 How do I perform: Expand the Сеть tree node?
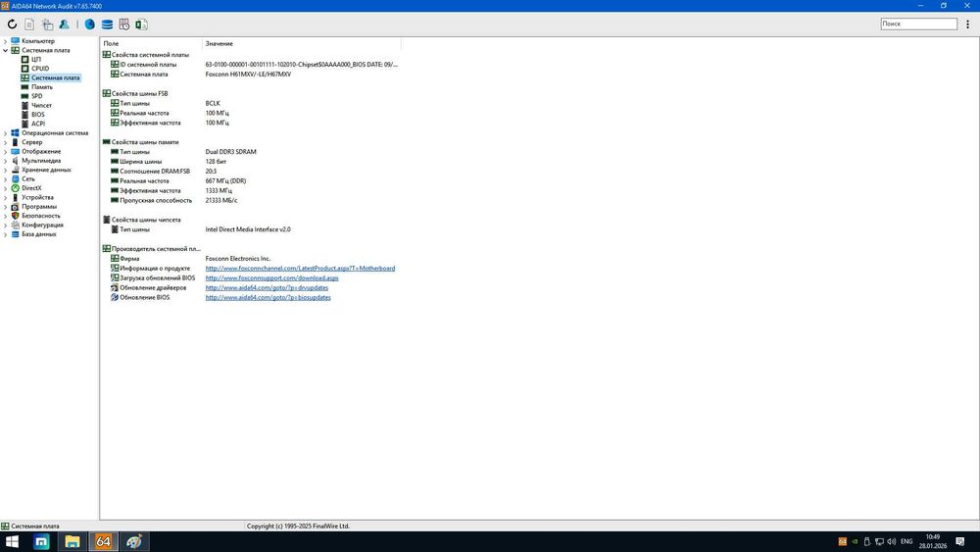[6, 178]
